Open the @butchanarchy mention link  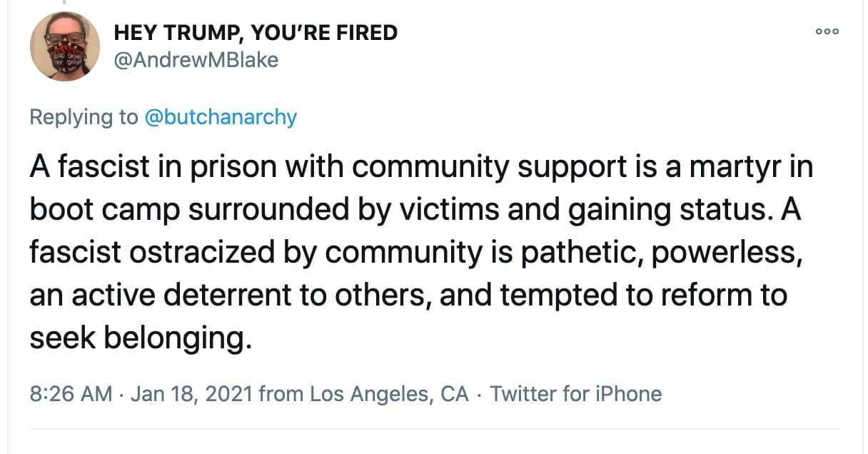[221, 117]
